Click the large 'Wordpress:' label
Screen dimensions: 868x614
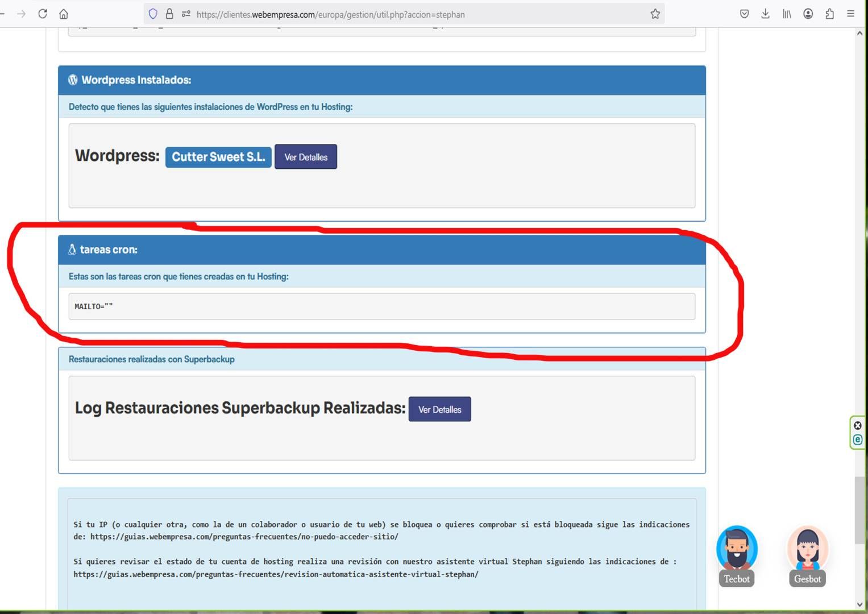click(x=117, y=156)
